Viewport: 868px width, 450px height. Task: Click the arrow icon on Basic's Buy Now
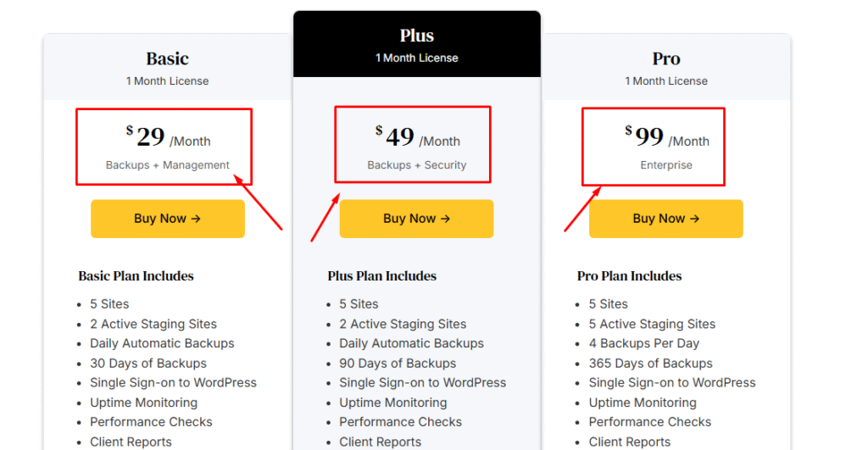coord(196,219)
